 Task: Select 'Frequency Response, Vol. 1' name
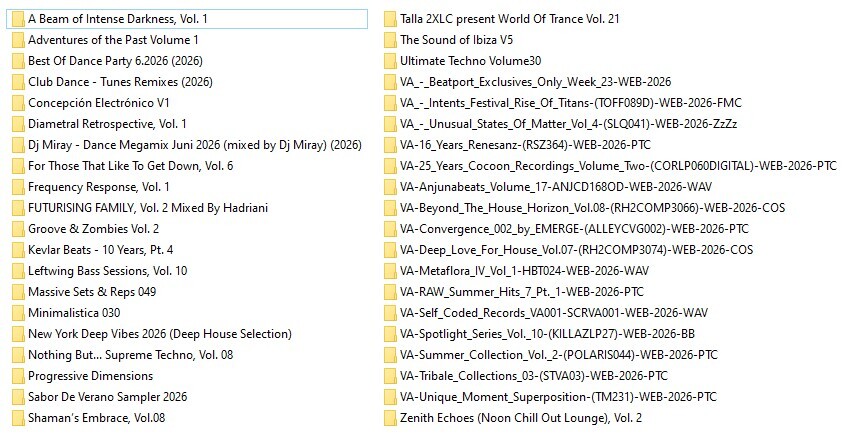point(99,187)
